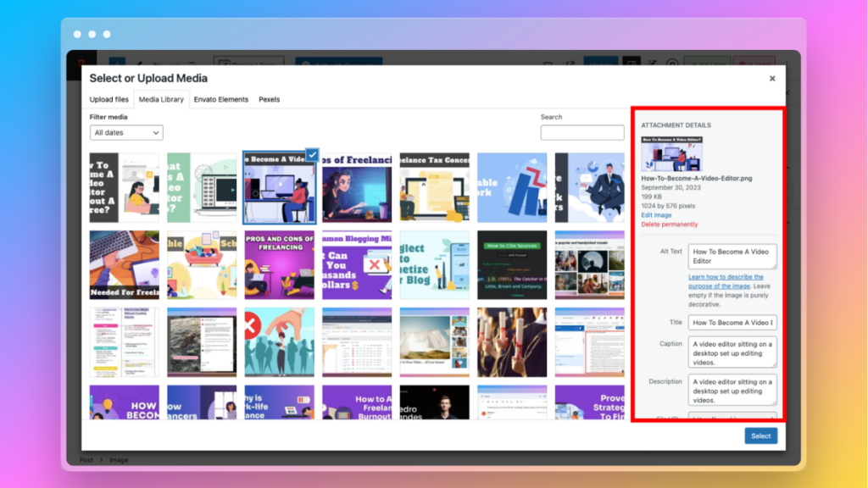Image resolution: width=868 pixels, height=488 pixels.
Task: Select the woman at laptop Video Editor thumbnail
Action: click(x=124, y=187)
